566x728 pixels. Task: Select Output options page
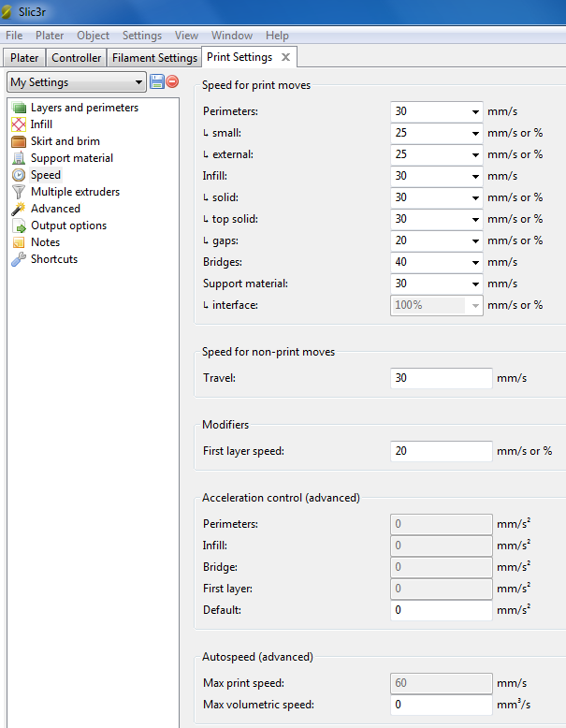(68, 226)
